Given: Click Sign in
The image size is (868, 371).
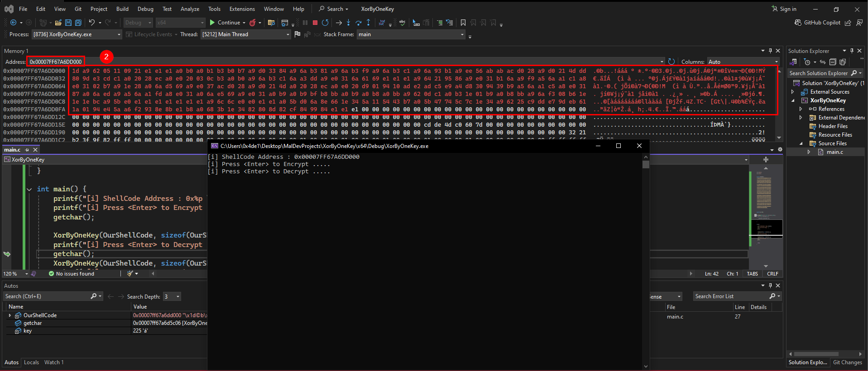Looking at the screenshot, I should pyautogui.click(x=784, y=9).
